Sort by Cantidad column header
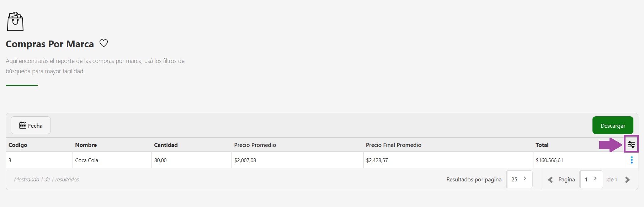Screen dimensions: 644x207 pyautogui.click(x=166, y=145)
